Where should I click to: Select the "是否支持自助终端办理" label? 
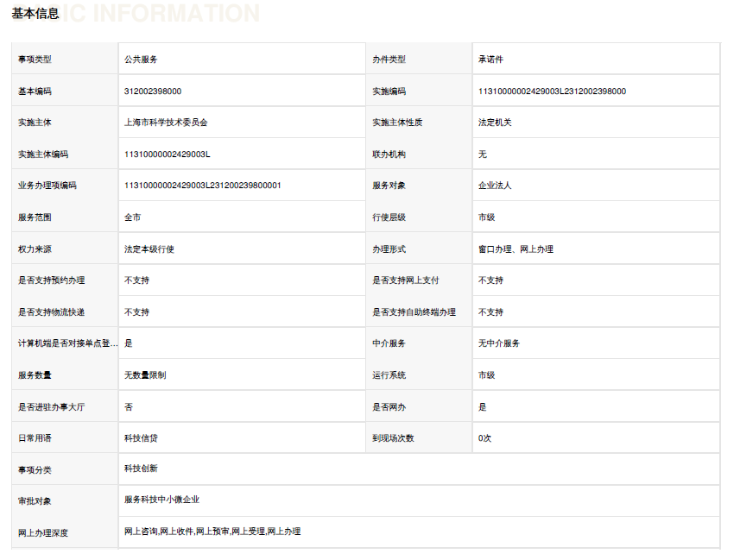point(414,312)
